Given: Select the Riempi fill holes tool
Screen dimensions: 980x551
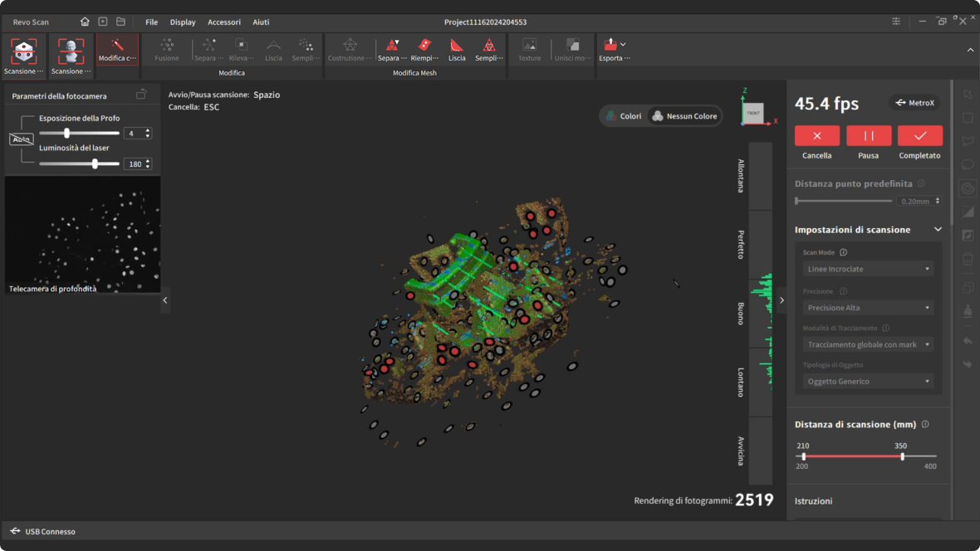Looking at the screenshot, I should [x=424, y=46].
